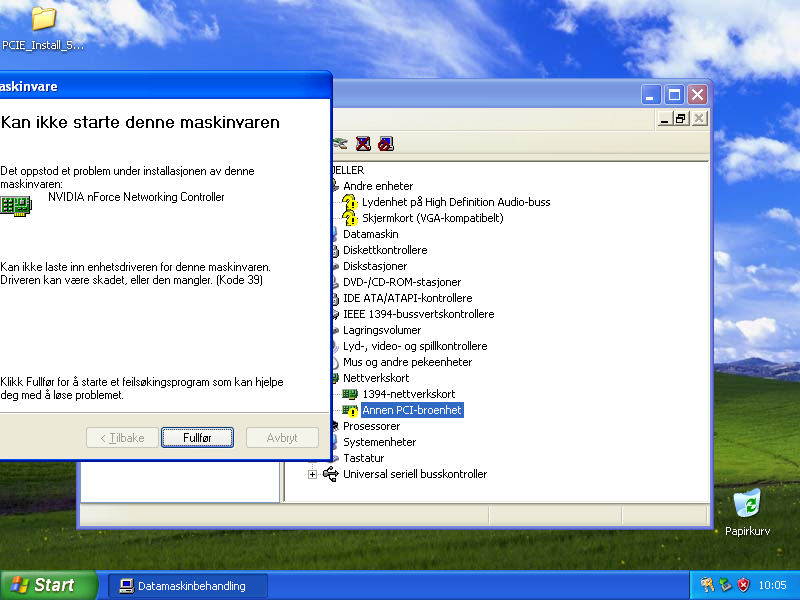Select the Andre enheter category
800x600 pixels.
378,186
